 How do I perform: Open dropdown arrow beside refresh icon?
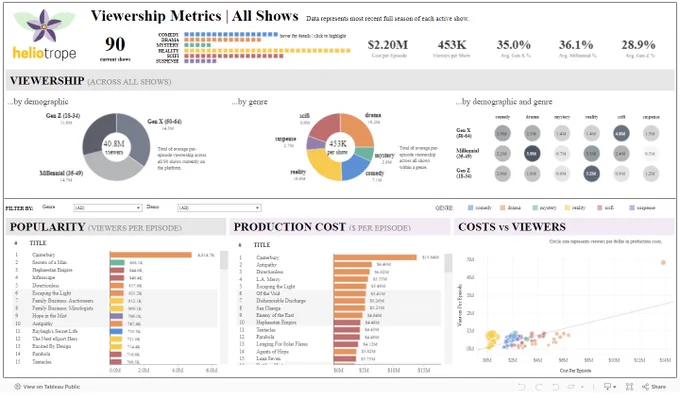point(582,387)
